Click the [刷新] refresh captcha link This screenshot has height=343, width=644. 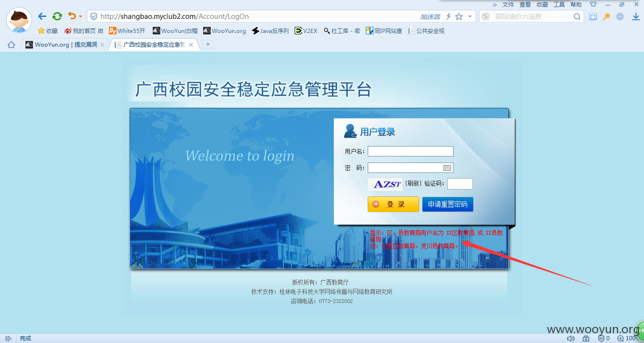point(413,184)
